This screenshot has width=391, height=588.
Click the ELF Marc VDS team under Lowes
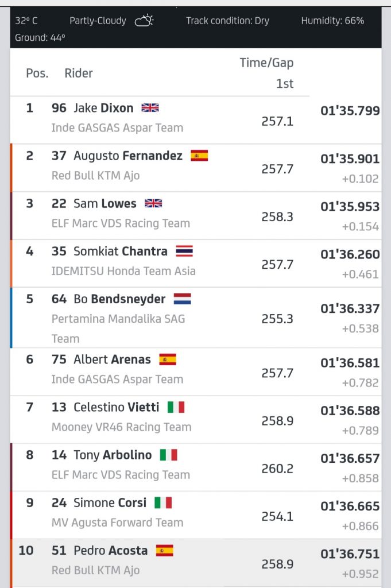click(121, 223)
